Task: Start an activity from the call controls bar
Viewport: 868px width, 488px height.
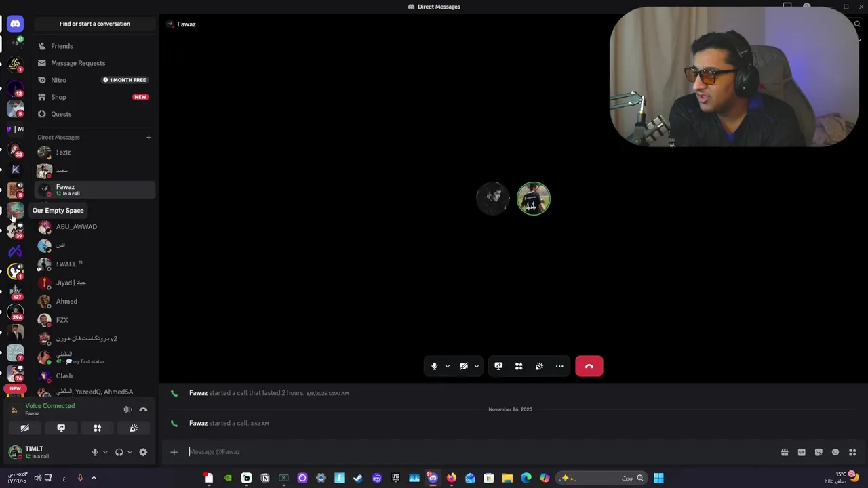Action: click(x=519, y=366)
